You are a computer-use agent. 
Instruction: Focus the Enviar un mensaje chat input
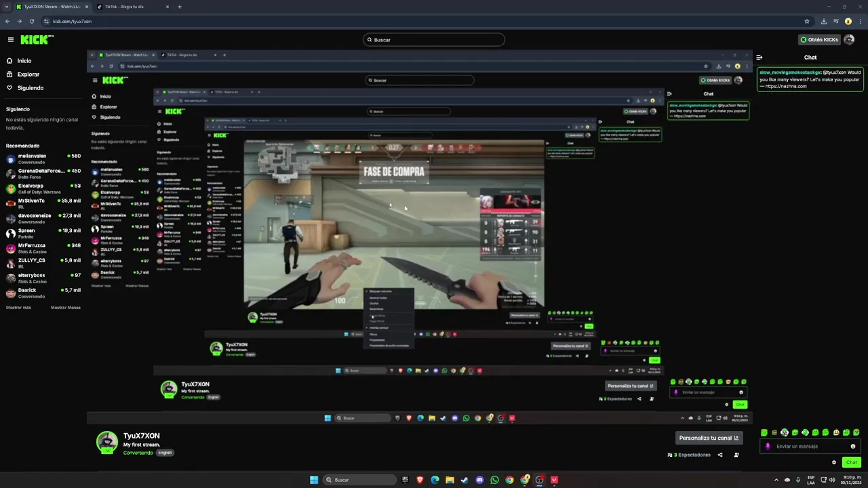click(x=810, y=447)
